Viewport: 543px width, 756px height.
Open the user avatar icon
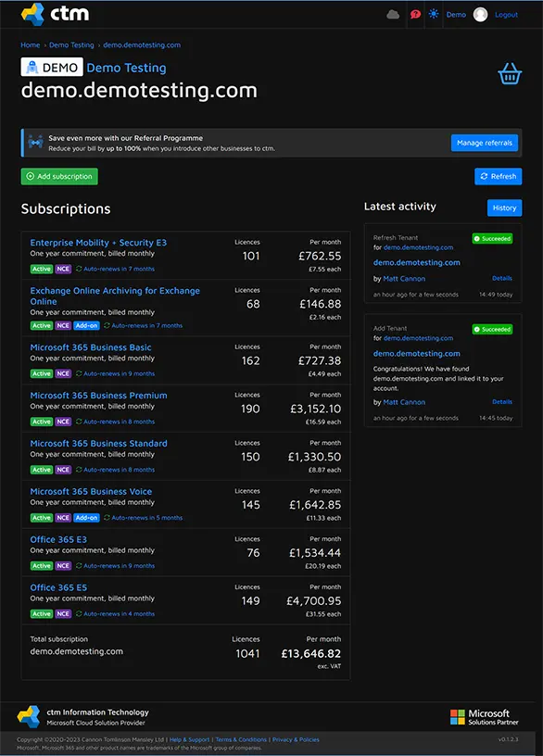tap(480, 15)
